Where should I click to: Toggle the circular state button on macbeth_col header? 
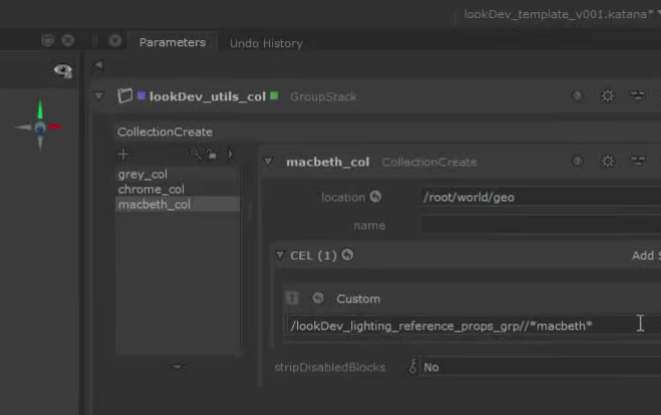[x=578, y=161]
